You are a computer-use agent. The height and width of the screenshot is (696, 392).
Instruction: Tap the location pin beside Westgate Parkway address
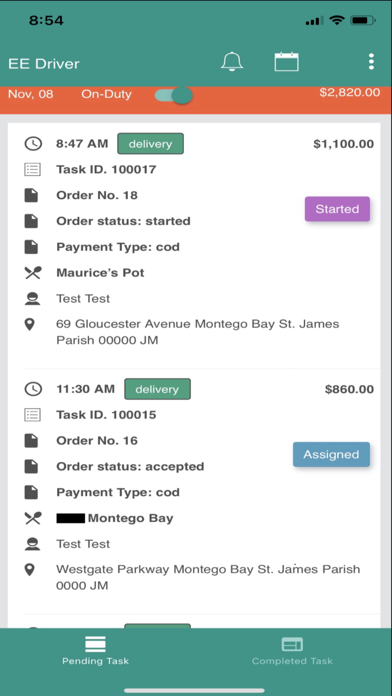pos(30,570)
